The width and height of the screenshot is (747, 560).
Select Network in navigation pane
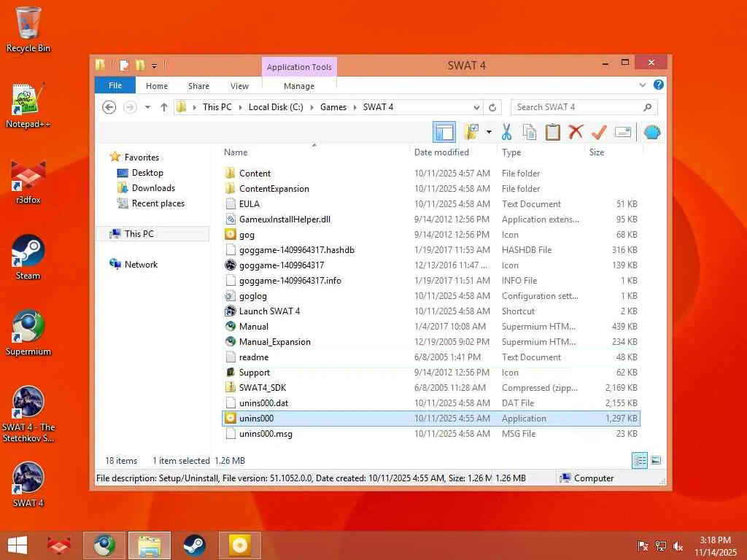tap(141, 264)
